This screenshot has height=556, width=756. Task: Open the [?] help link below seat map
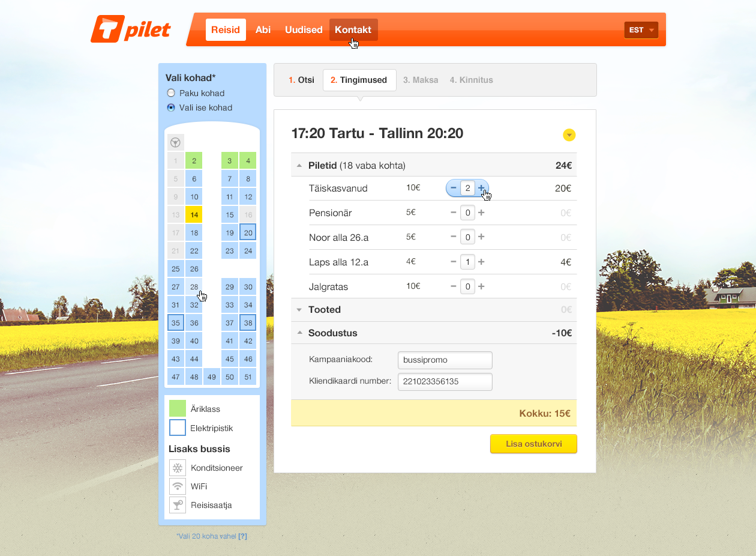point(242,536)
